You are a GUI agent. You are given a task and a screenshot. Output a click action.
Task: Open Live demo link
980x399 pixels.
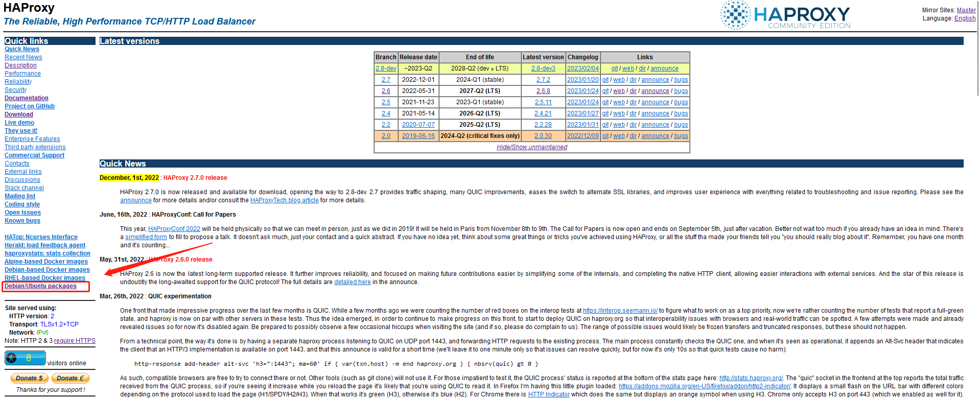coord(19,123)
